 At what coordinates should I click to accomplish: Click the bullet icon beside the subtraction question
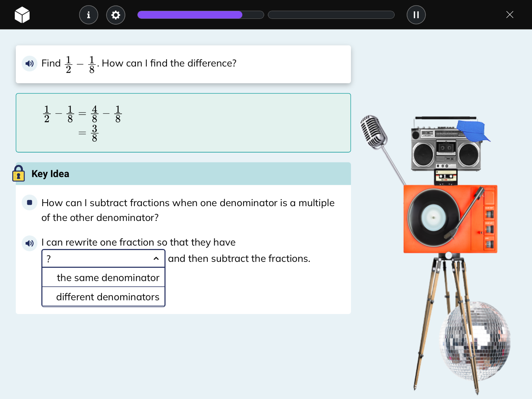pos(30,202)
